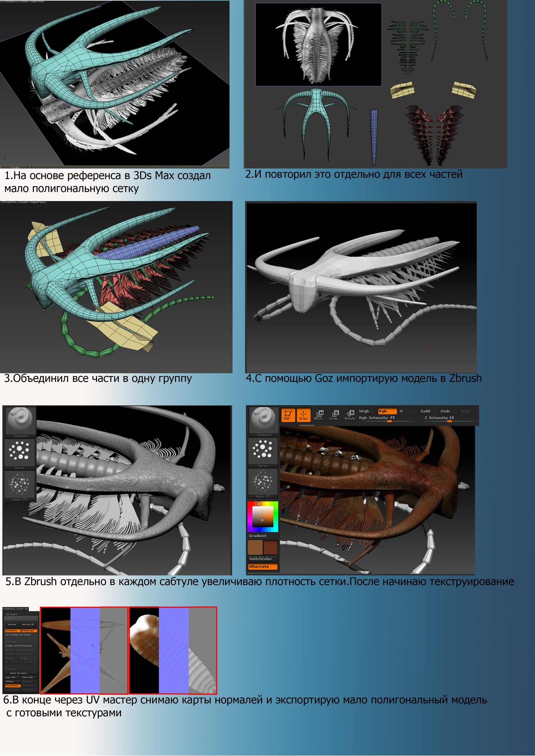Click the Unwrap All button

[x=28, y=624]
